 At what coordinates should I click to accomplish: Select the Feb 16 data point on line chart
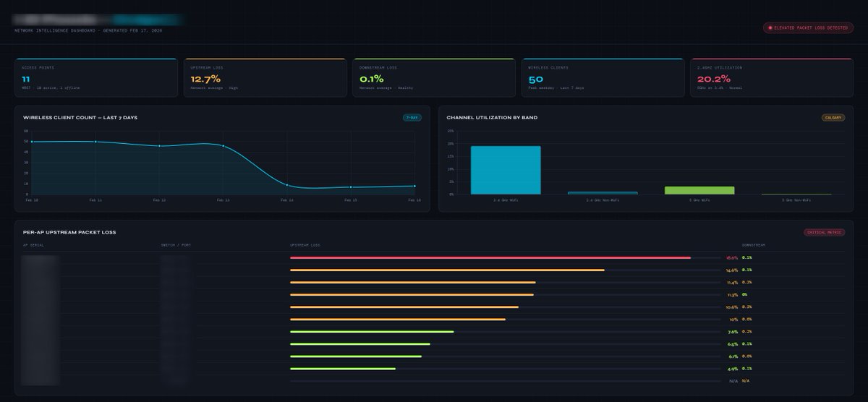point(414,186)
